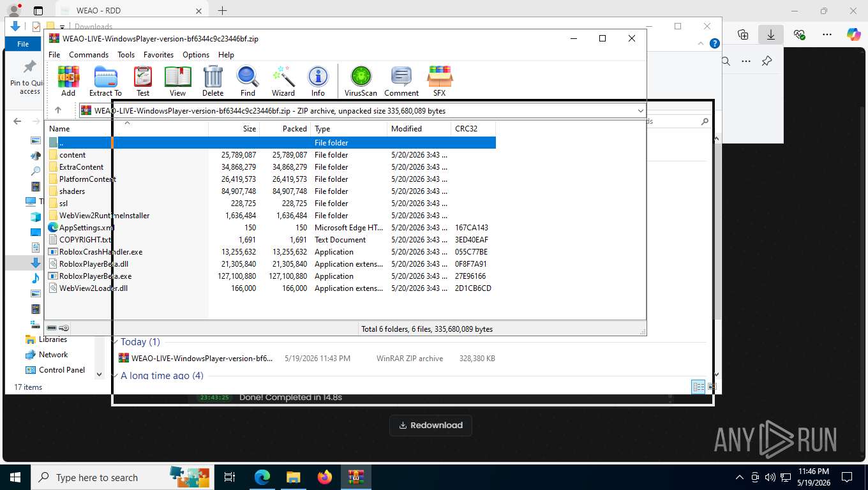Click the Explorer back arrow
The height and width of the screenshot is (490, 868).
(17, 121)
